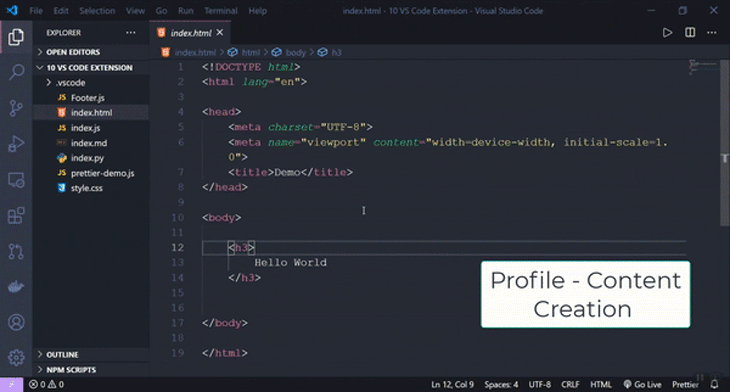Open the Terminal menu
The height and width of the screenshot is (392, 730).
click(x=221, y=11)
